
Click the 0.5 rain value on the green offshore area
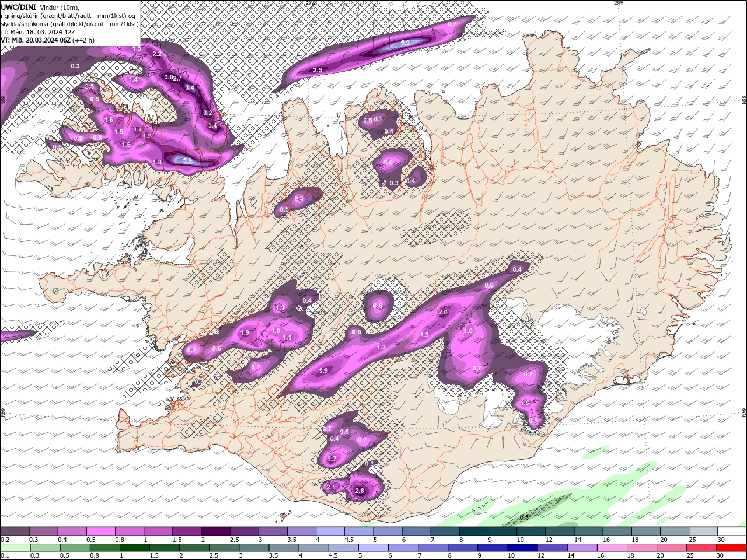tap(524, 517)
